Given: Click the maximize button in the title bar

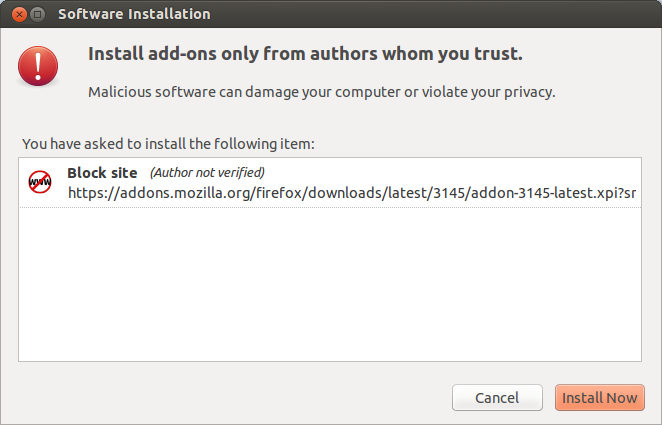Looking at the screenshot, I should coord(38,14).
